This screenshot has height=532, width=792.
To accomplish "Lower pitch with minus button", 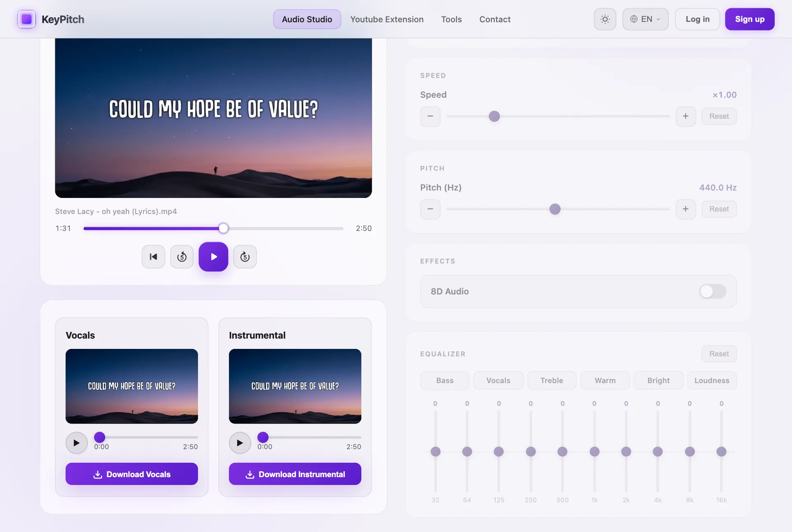I will pyautogui.click(x=430, y=209).
